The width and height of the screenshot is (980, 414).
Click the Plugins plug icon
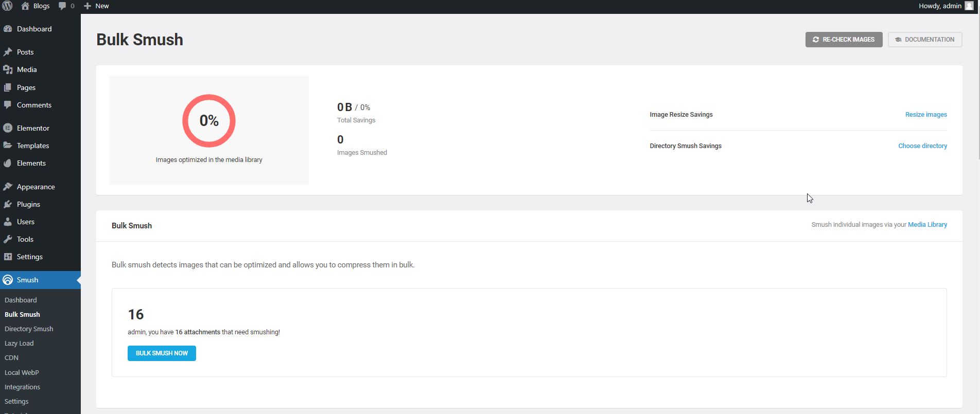click(x=8, y=204)
